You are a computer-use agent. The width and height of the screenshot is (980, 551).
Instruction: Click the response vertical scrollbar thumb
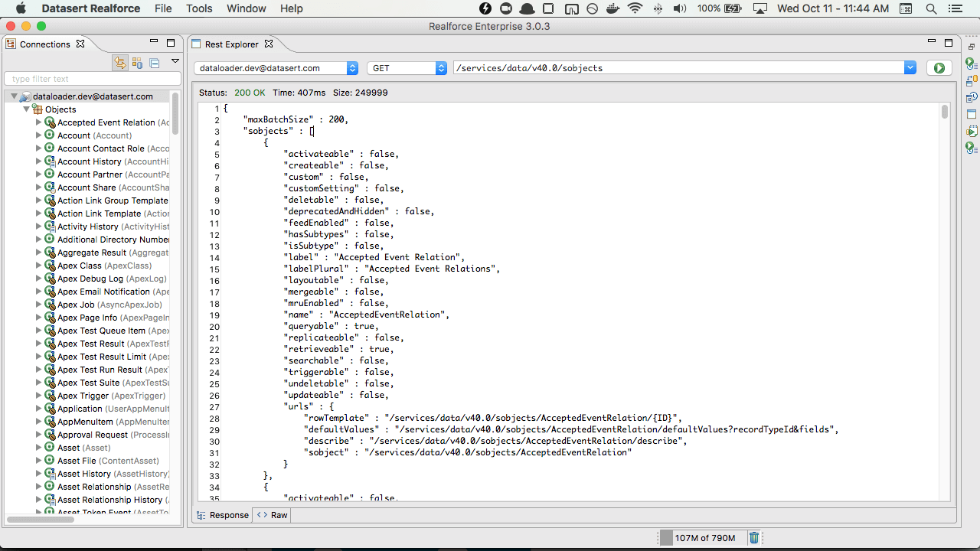click(x=945, y=112)
